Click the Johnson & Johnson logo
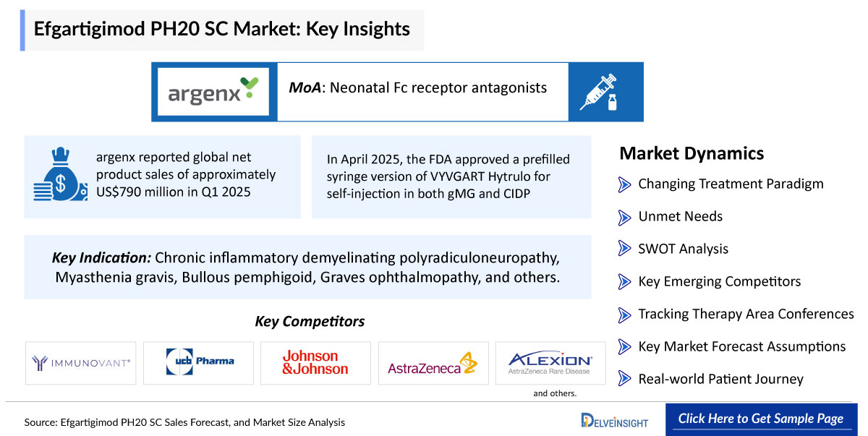 tap(315, 363)
